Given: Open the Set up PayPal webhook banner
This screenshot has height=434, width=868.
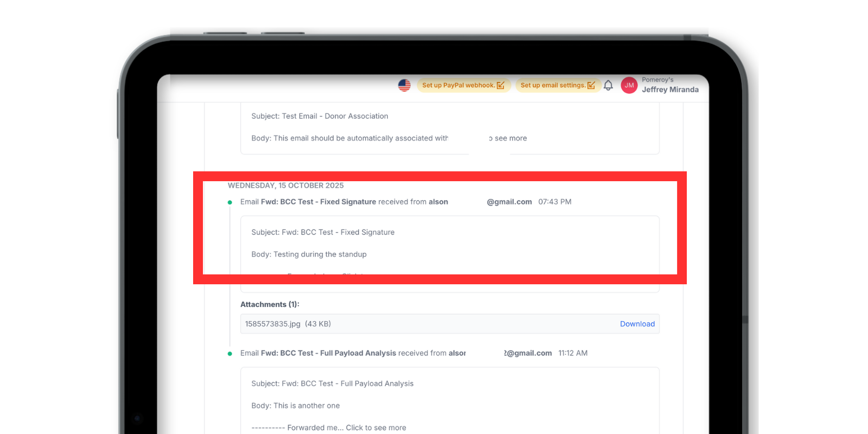Looking at the screenshot, I should point(458,85).
